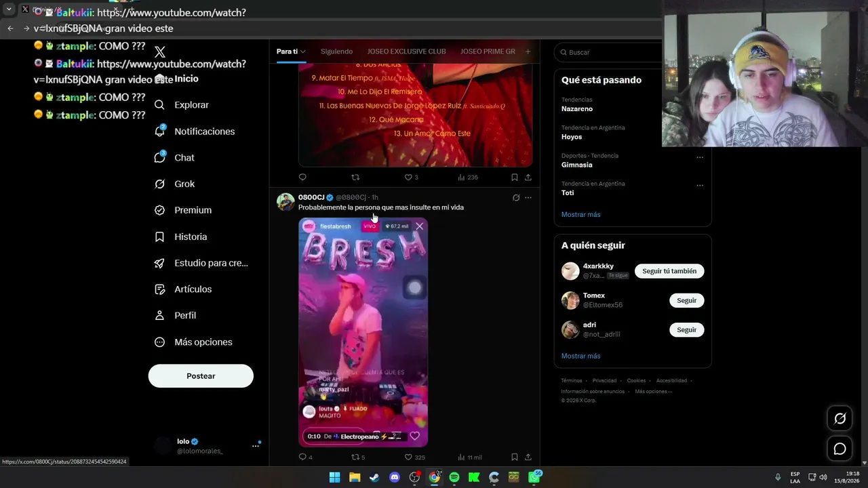868x488 pixels.
Task: Tap the heart on the live video
Action: 414,436
